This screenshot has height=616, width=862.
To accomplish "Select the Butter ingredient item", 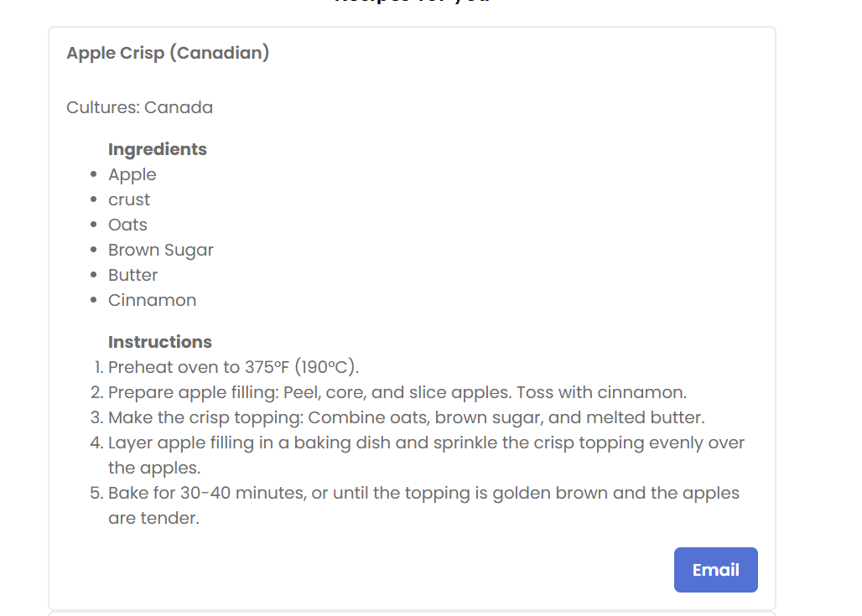I will click(x=133, y=275).
